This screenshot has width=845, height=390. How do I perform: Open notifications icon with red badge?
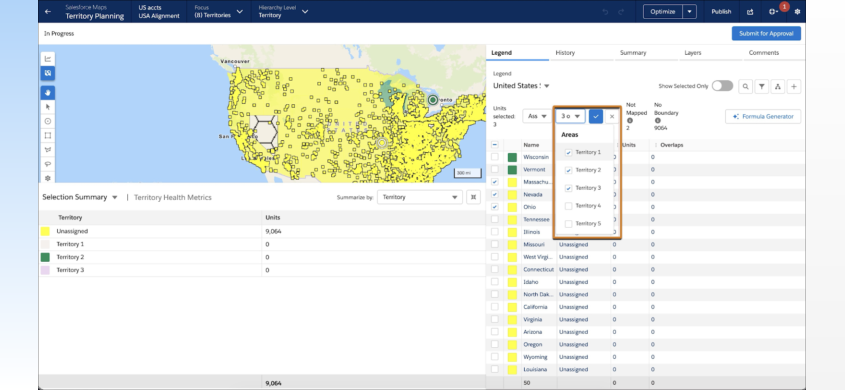click(x=774, y=11)
